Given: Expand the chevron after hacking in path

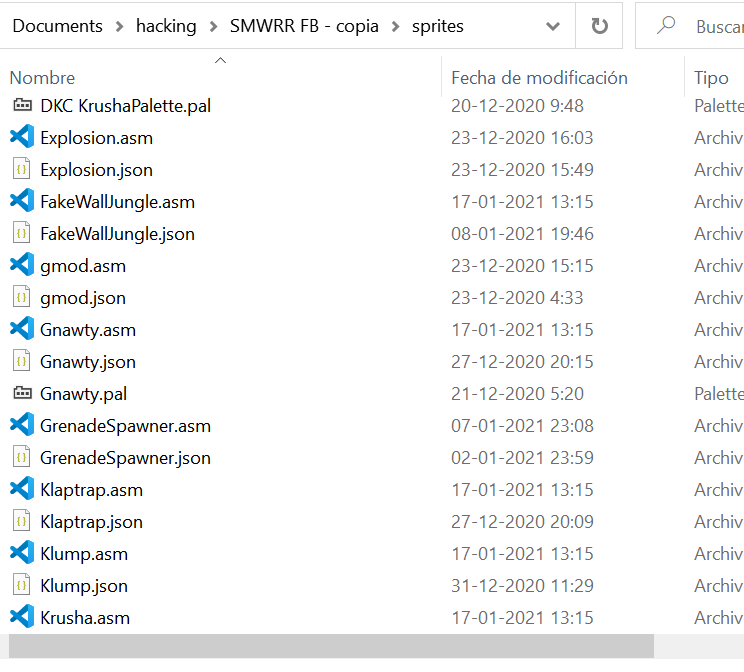Looking at the screenshot, I should click(x=214, y=27).
